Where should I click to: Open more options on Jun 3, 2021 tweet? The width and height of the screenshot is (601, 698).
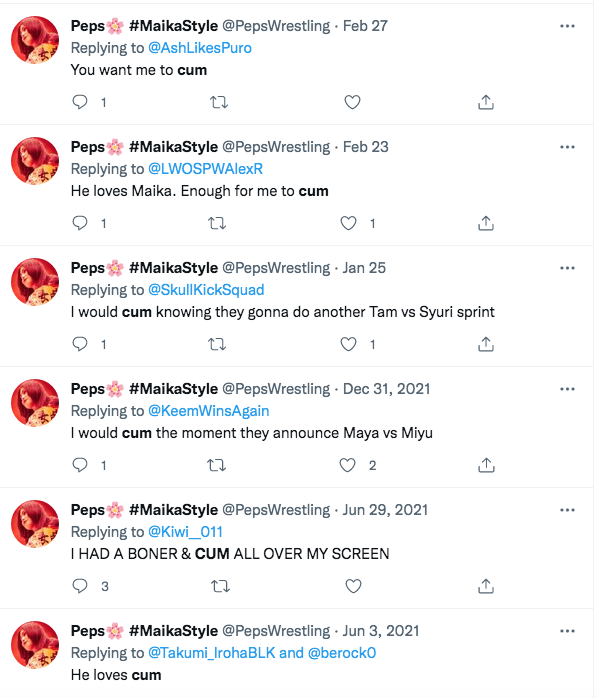click(567, 631)
